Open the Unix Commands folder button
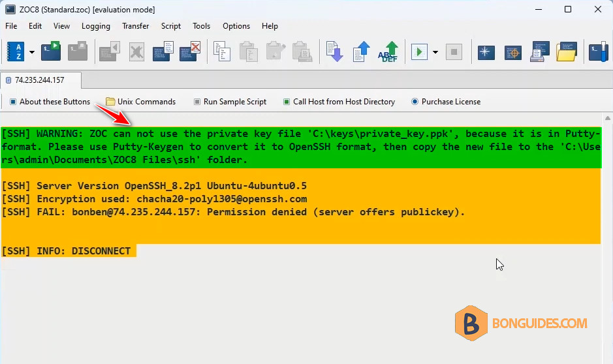Screen dimensions: 613x364 point(141,102)
